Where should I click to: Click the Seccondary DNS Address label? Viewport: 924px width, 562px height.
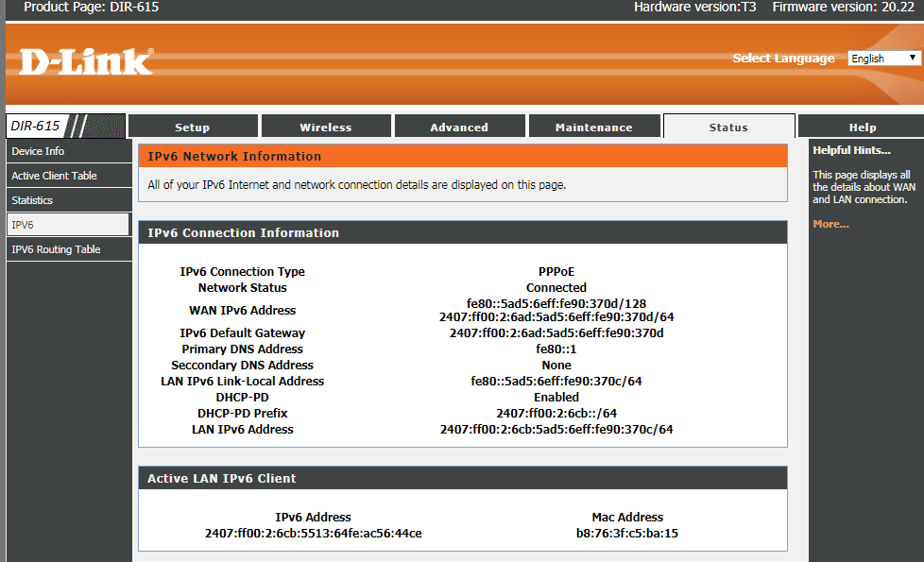tap(242, 366)
